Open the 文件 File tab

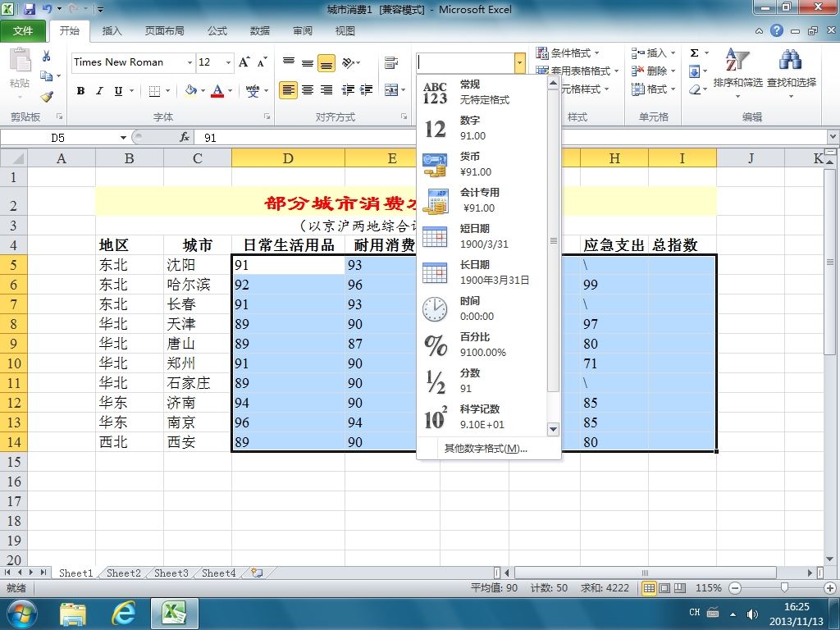(x=23, y=31)
